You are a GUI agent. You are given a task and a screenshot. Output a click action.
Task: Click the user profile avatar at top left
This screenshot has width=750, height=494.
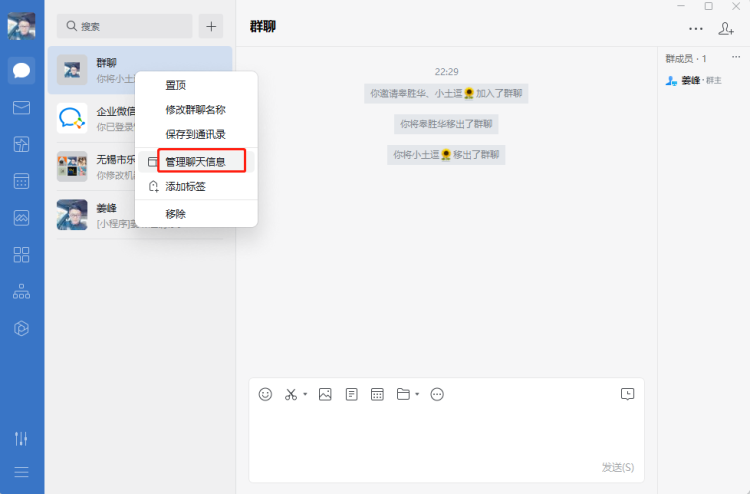click(x=22, y=26)
